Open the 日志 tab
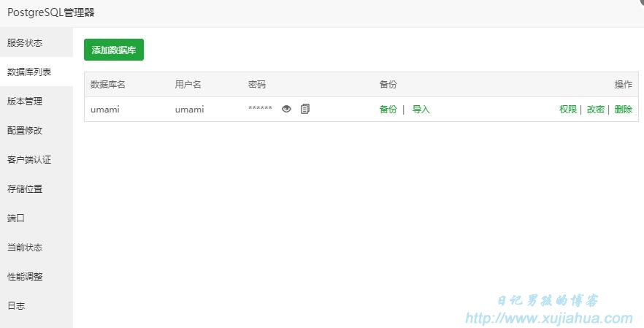The height and width of the screenshot is (328, 644). pyautogui.click(x=37, y=305)
